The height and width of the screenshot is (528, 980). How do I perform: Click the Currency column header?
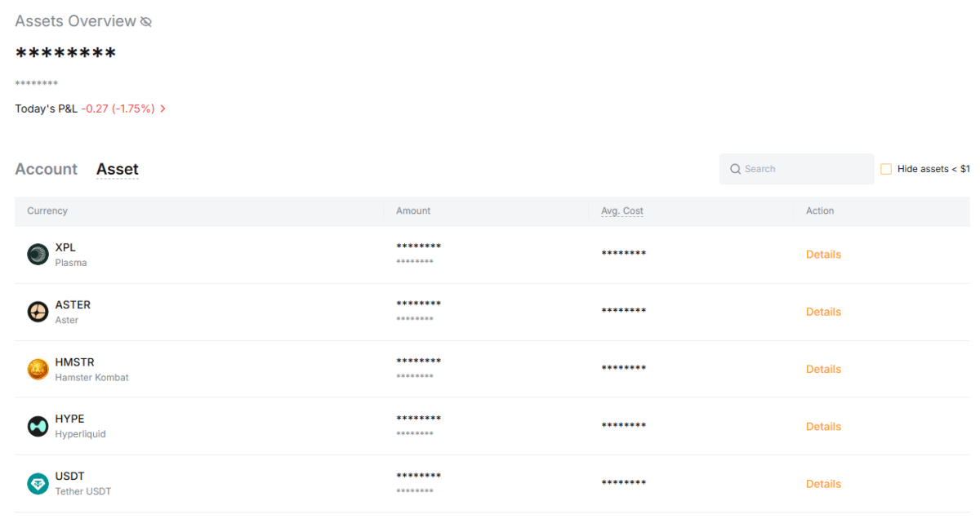click(x=47, y=211)
